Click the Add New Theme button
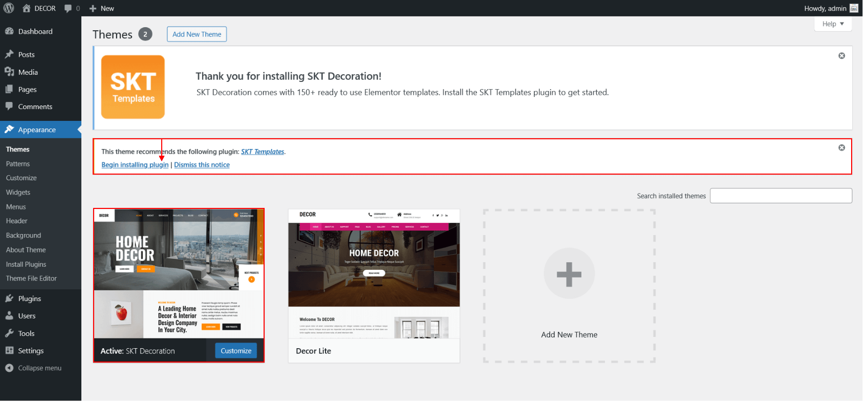The image size is (868, 403). [197, 34]
